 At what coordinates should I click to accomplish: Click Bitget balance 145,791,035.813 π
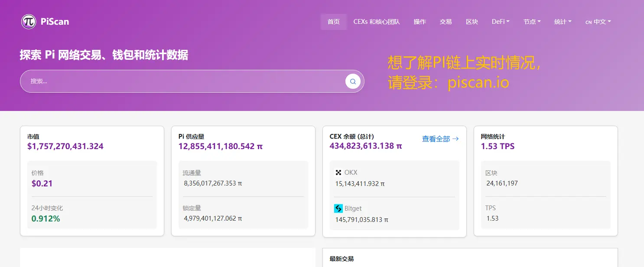[x=362, y=220]
